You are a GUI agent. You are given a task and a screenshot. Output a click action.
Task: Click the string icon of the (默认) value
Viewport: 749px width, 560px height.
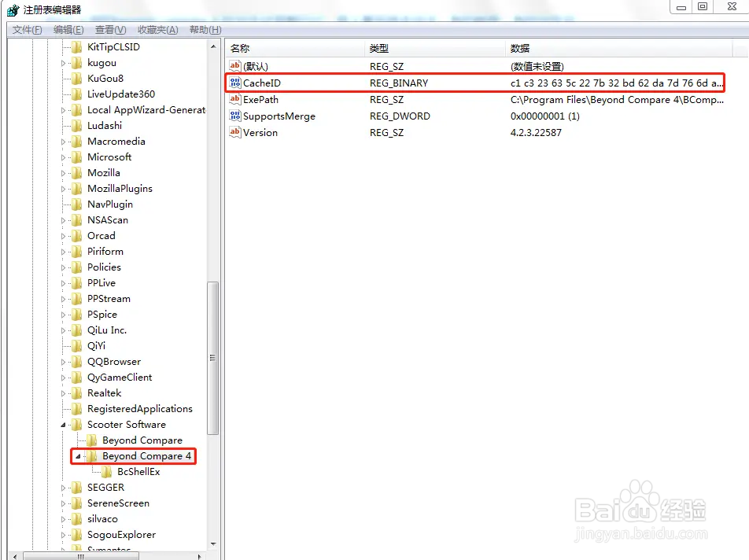point(235,66)
